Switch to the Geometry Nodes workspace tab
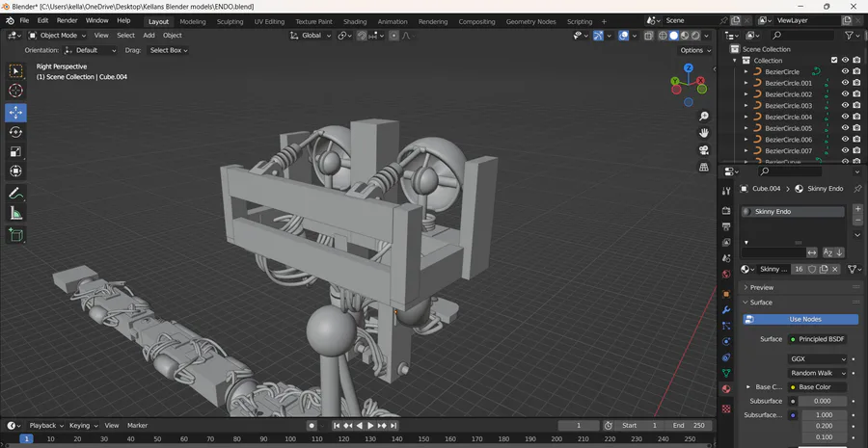Viewport: 868px width, 448px height. 530,21
